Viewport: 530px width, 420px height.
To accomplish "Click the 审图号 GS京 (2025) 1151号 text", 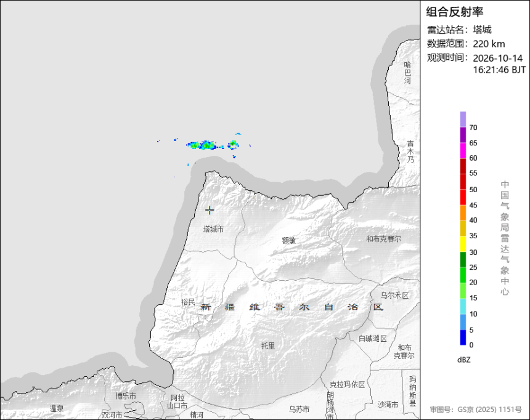I will [476, 410].
